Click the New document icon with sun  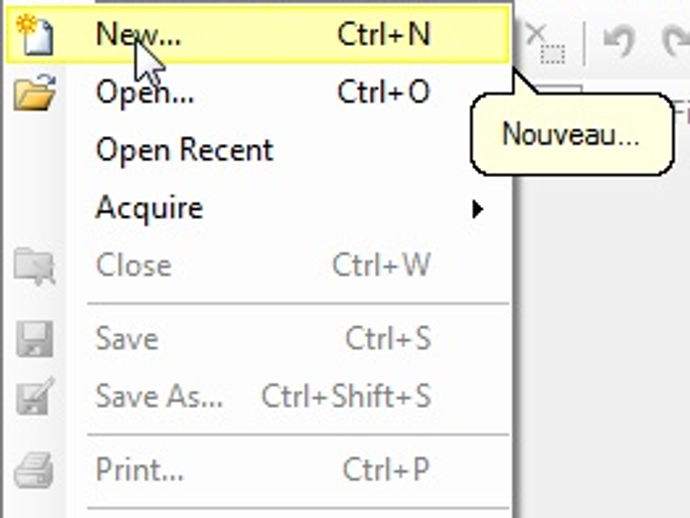[x=34, y=35]
